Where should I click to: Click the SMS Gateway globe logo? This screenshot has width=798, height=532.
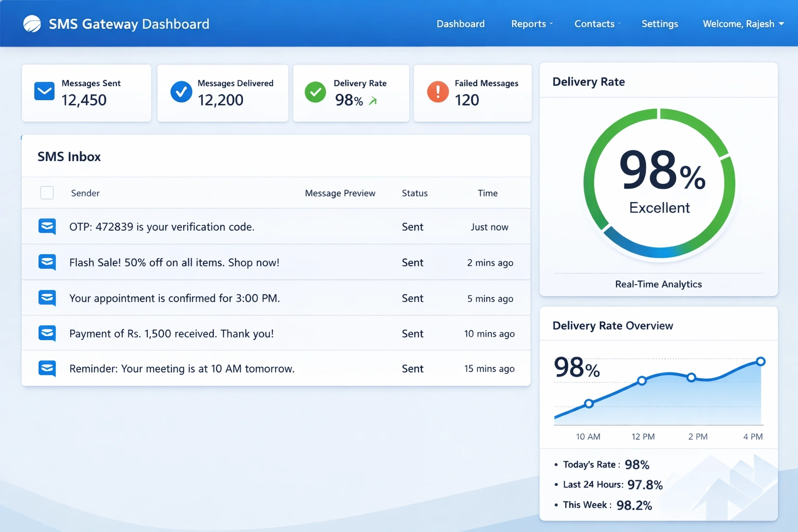pyautogui.click(x=31, y=23)
